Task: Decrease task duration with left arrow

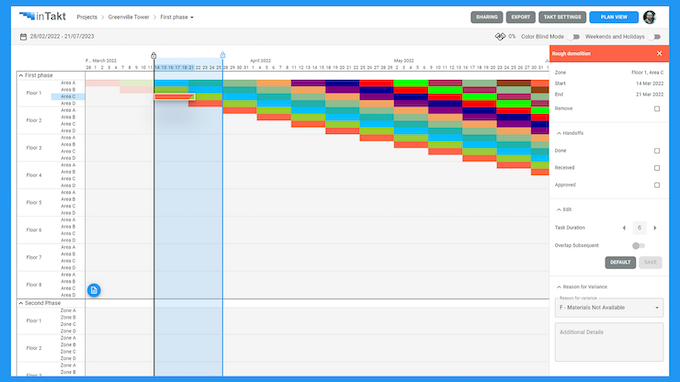Action: pos(624,228)
